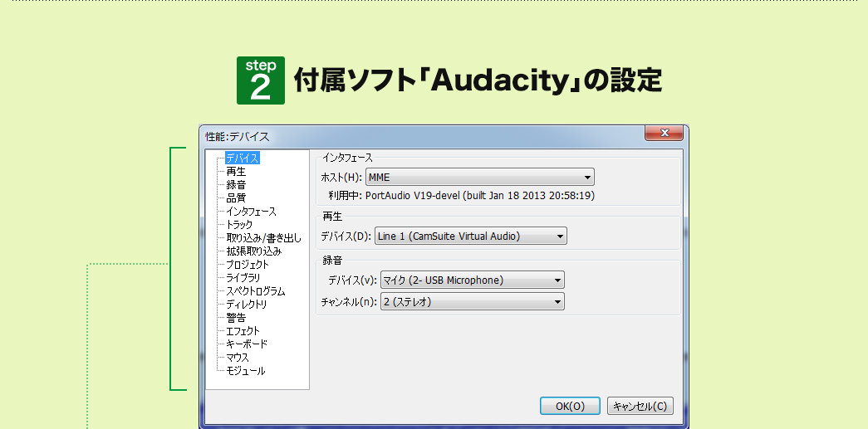The width and height of the screenshot is (868, 429).
Task: Select スペクトログラム category
Action: click(x=255, y=290)
